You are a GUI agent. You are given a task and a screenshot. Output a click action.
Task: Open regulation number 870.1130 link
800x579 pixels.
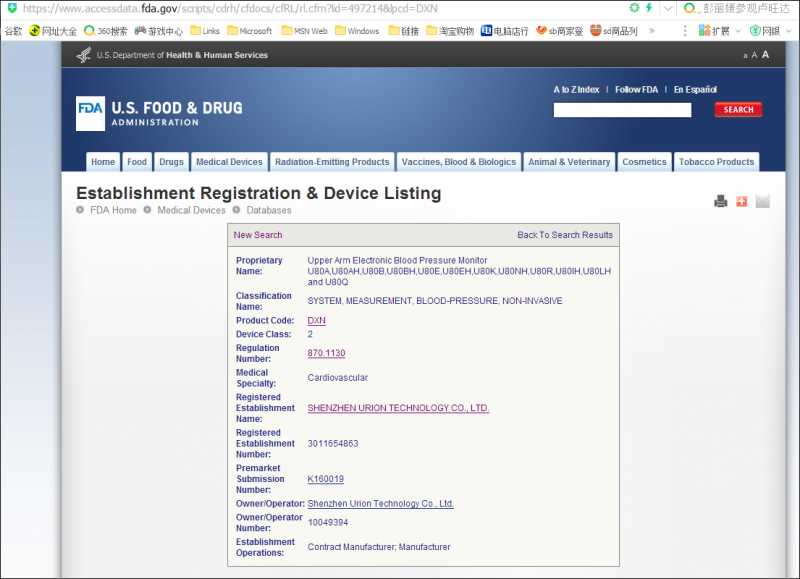(x=326, y=354)
